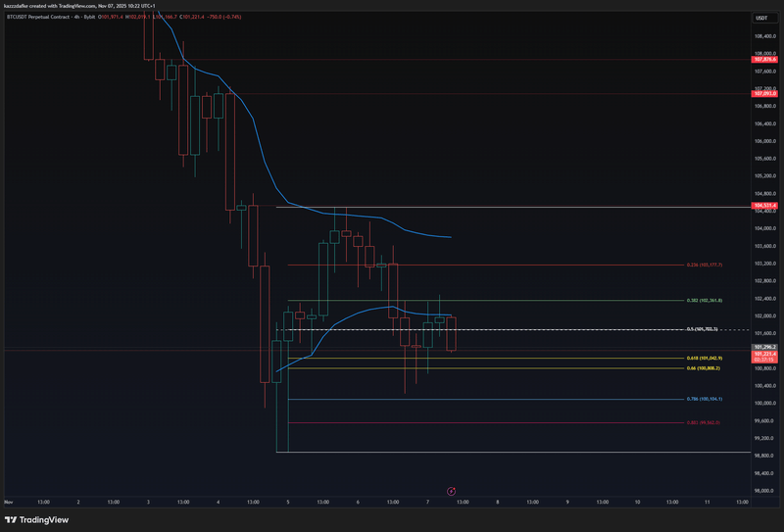Image resolution: width=784 pixels, height=532 pixels.
Task: Select the 0.382 Fibonacci level label
Action: tap(705, 301)
